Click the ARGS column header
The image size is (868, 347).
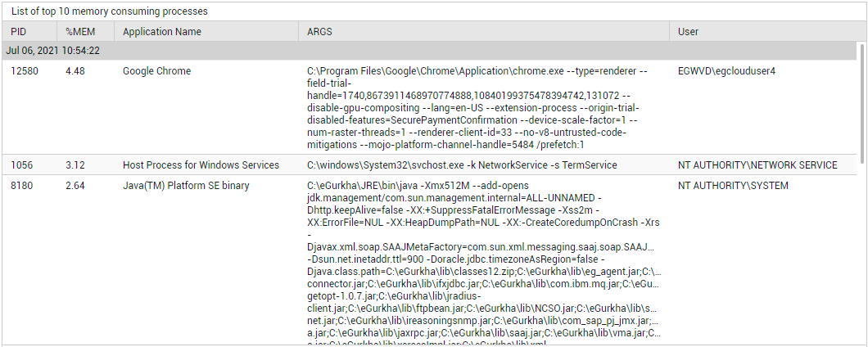point(484,32)
